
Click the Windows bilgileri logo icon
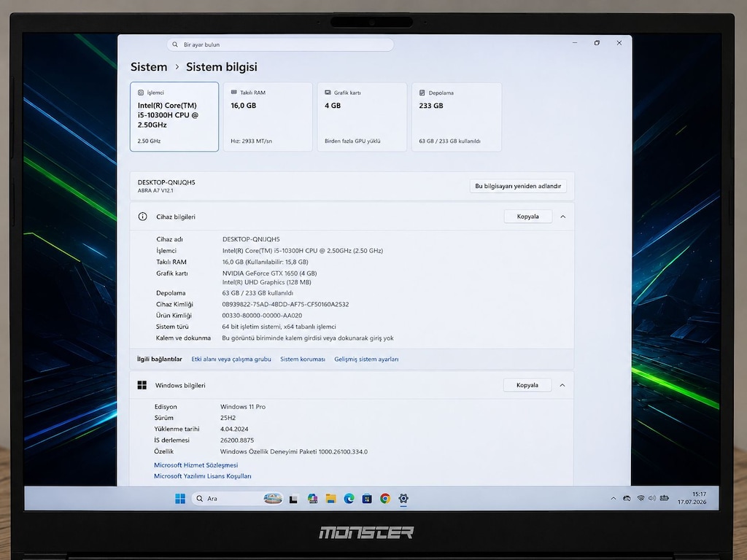(142, 385)
